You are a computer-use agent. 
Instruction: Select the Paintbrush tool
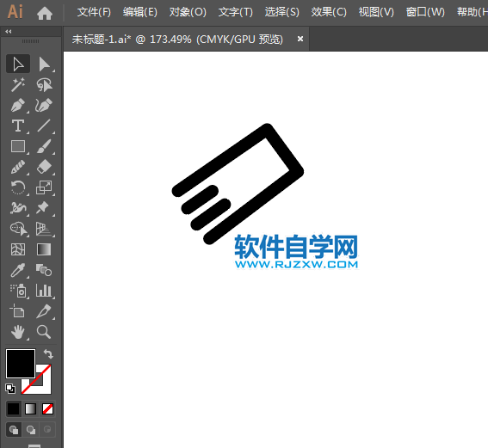tap(44, 146)
